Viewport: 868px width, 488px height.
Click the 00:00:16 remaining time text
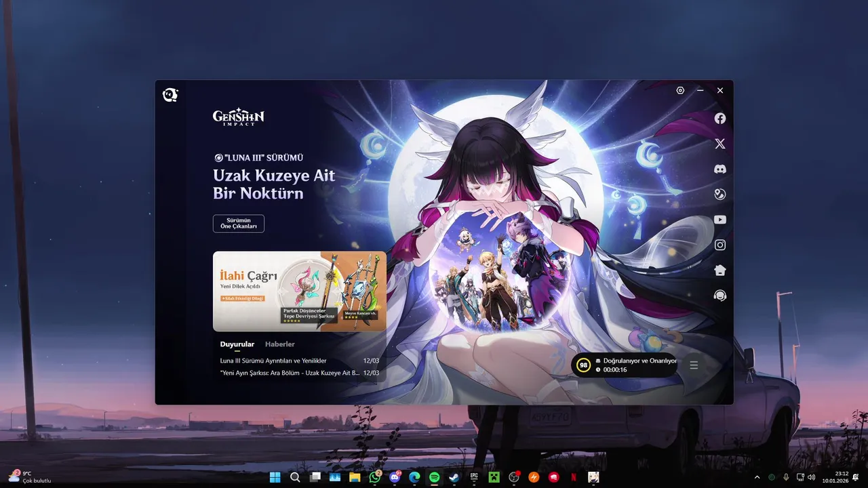point(615,370)
